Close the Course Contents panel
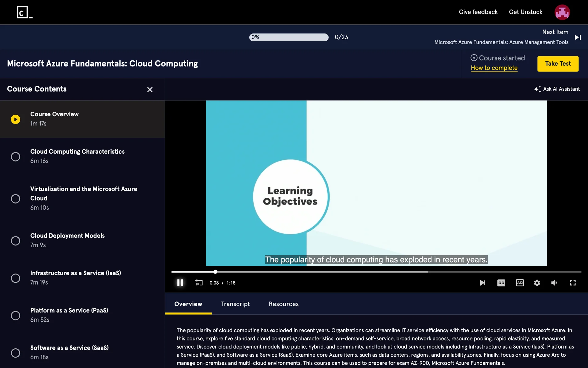 [150, 90]
